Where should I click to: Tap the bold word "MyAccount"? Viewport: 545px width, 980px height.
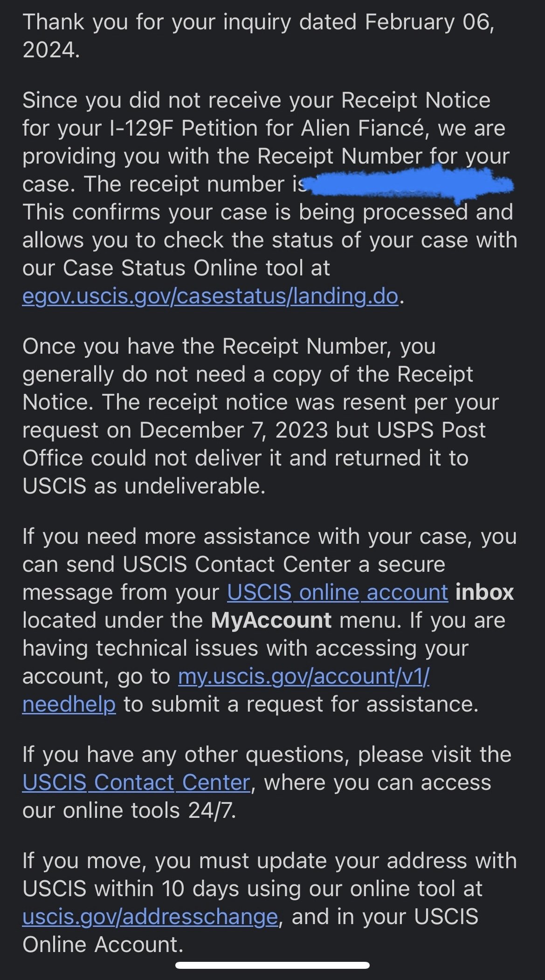(x=271, y=621)
